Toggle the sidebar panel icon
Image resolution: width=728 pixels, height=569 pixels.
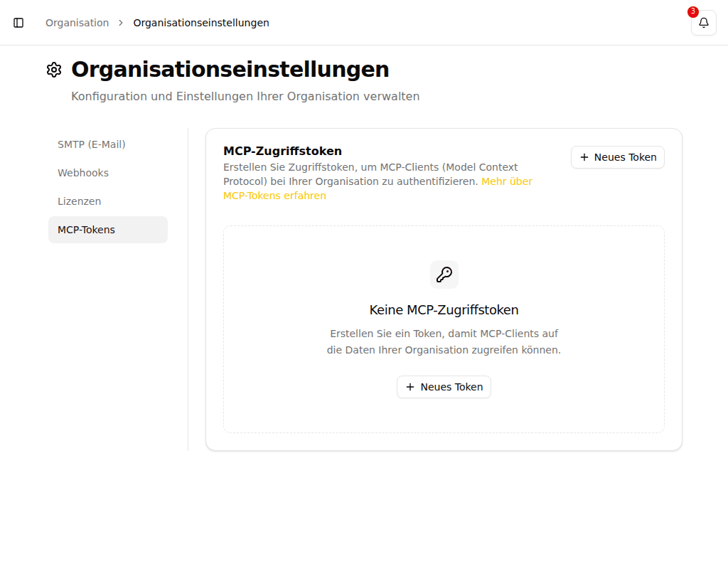(x=18, y=23)
